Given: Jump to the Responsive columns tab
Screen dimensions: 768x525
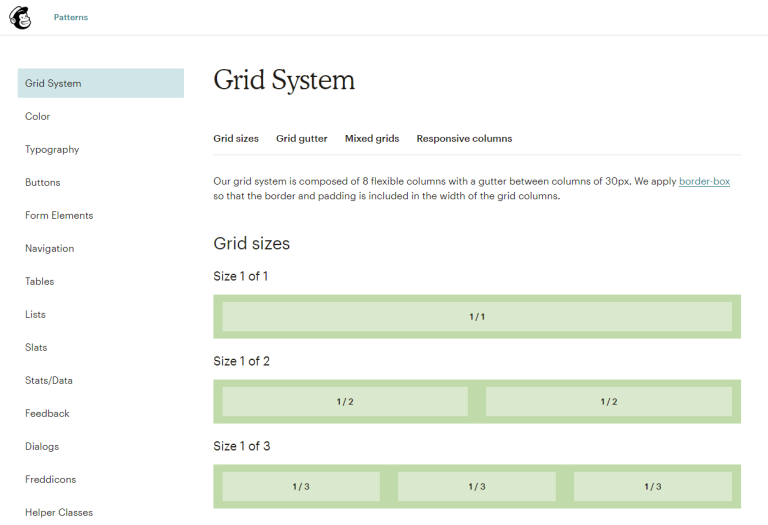Looking at the screenshot, I should [464, 139].
